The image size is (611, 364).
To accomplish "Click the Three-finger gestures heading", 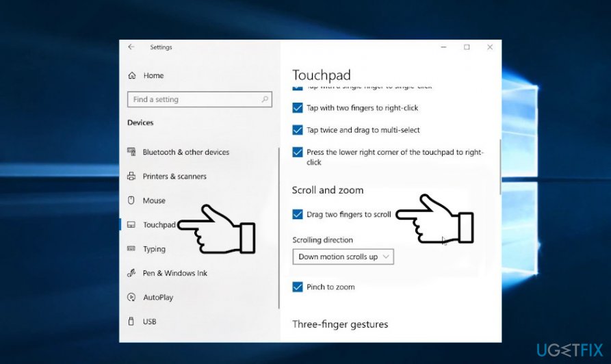I will (x=340, y=324).
